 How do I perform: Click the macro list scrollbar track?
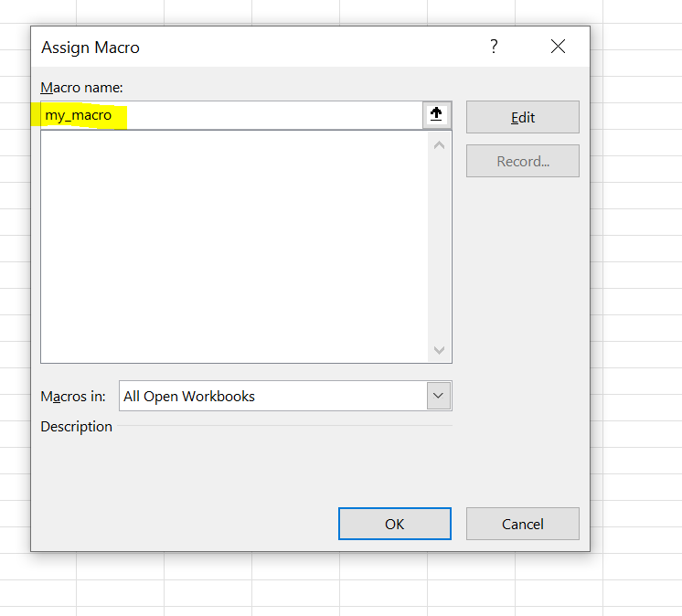tap(439, 247)
